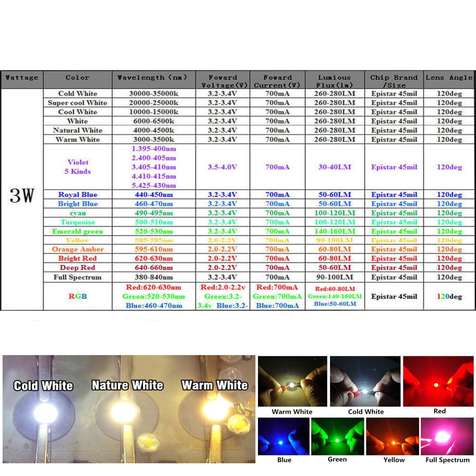Viewport: 476px width, 476px height.
Task: Click the '10000-15000k' wavelength value
Action: coord(154,112)
